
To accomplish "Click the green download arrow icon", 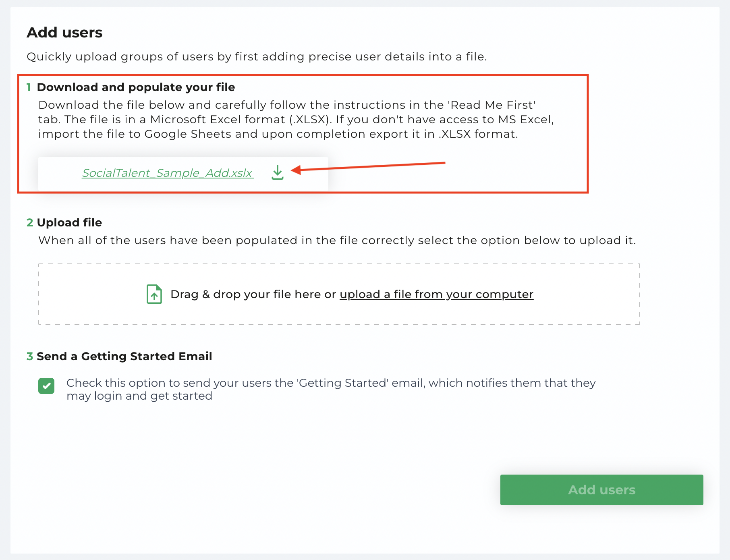I will [278, 172].
